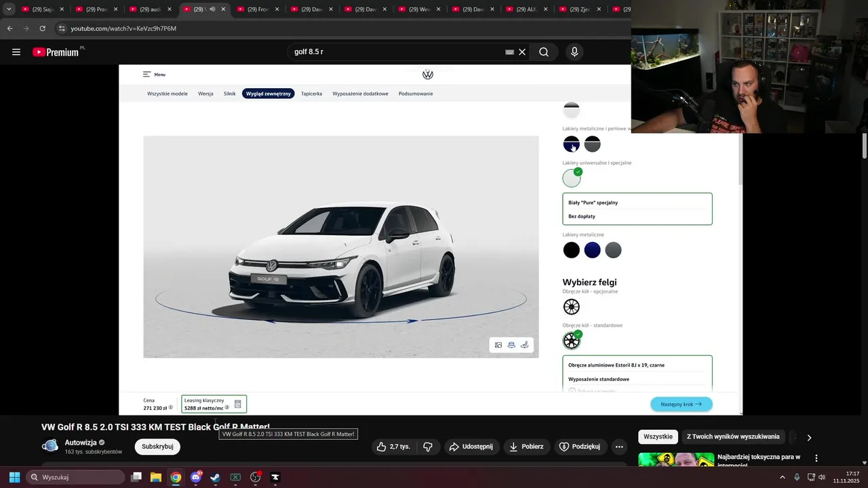
Task: Click the Podziękuj thanks button
Action: 580,447
